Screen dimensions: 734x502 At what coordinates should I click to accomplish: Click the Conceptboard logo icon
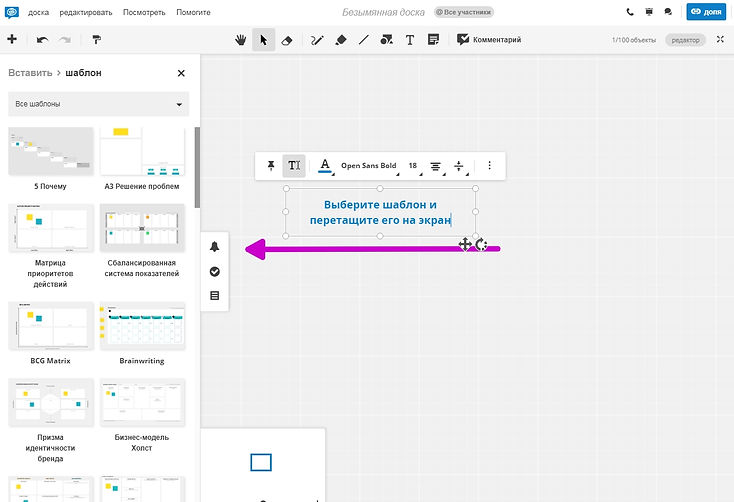pyautogui.click(x=12, y=12)
